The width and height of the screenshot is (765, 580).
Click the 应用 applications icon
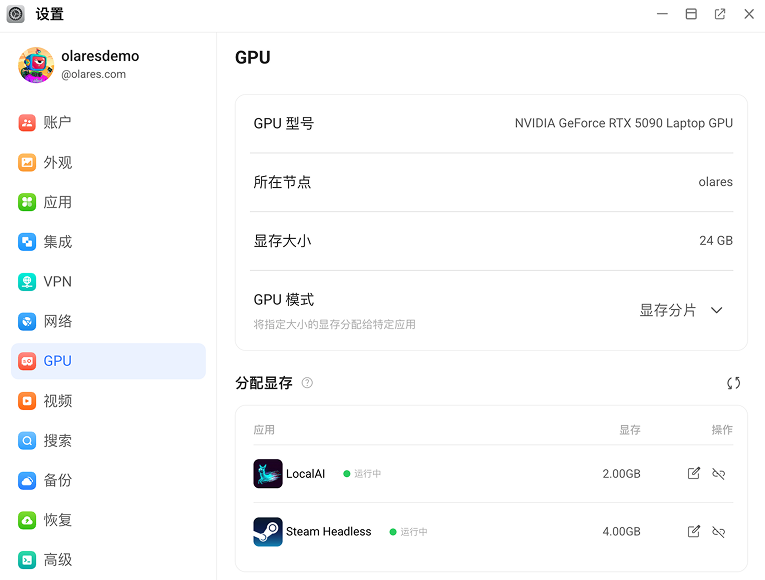(27, 202)
